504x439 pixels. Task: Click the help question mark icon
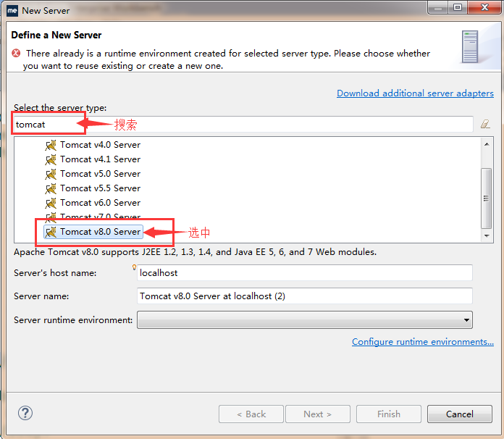25,414
